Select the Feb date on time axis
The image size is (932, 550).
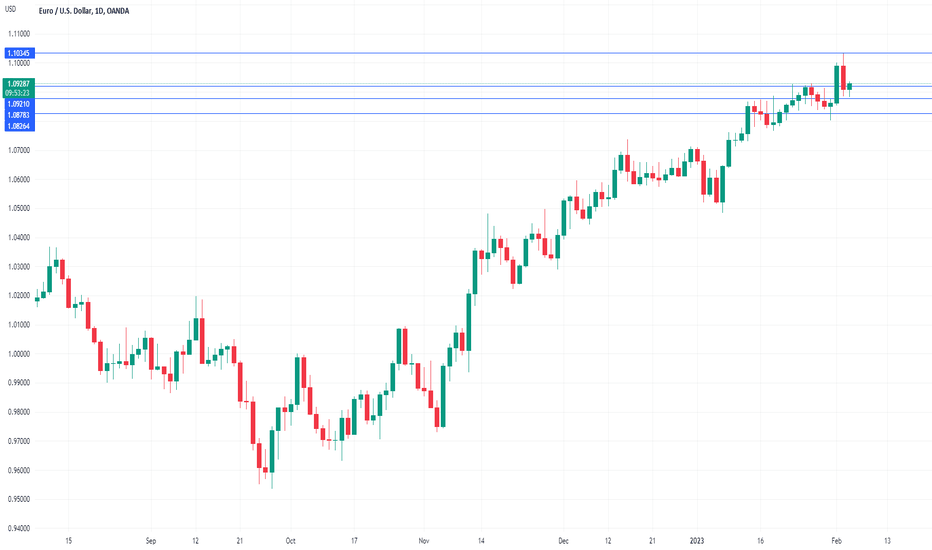(836, 541)
